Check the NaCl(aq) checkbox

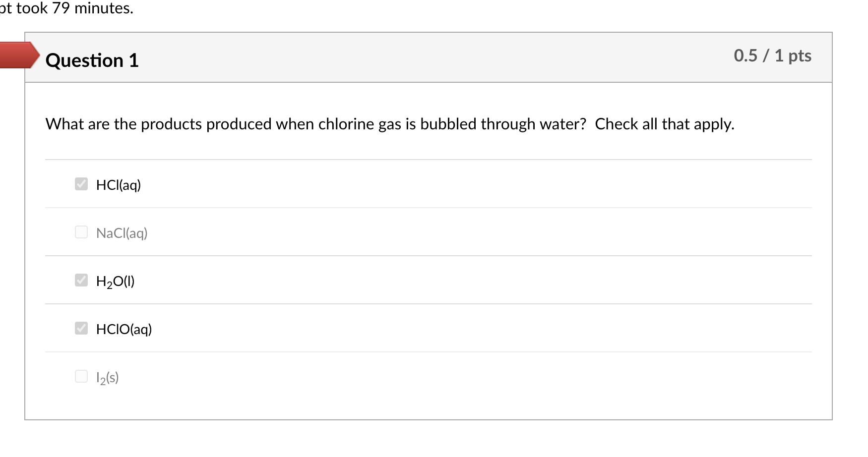(81, 232)
